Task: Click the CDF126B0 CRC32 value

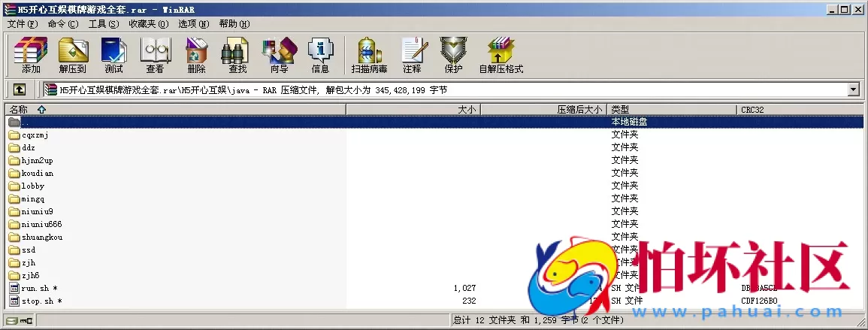Action: pos(759,301)
